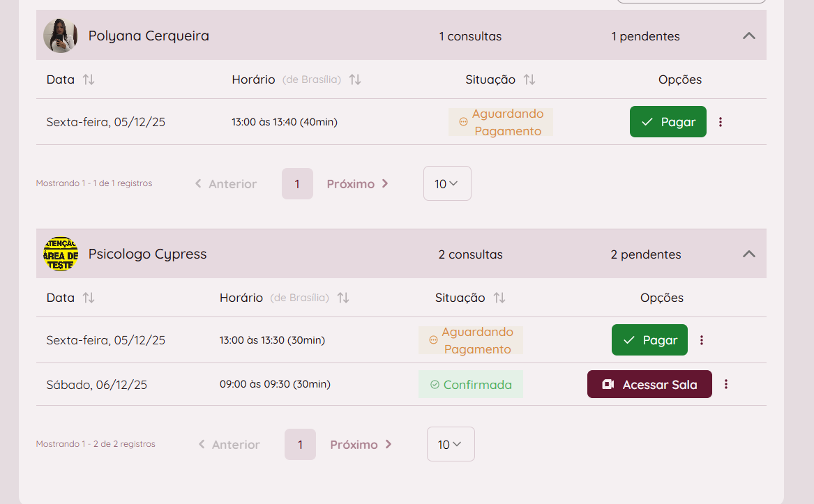This screenshot has height=504, width=814.
Task: Sort Psicologo Cypress table by Data
Action: [x=89, y=298]
